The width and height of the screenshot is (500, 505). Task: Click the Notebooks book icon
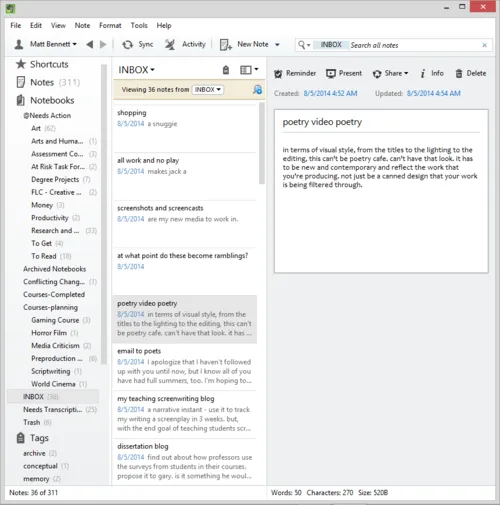pos(21,100)
